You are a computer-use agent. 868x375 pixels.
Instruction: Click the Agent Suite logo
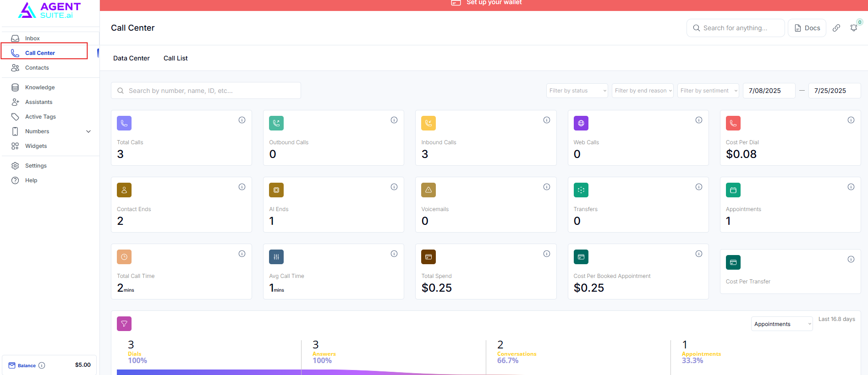point(49,10)
